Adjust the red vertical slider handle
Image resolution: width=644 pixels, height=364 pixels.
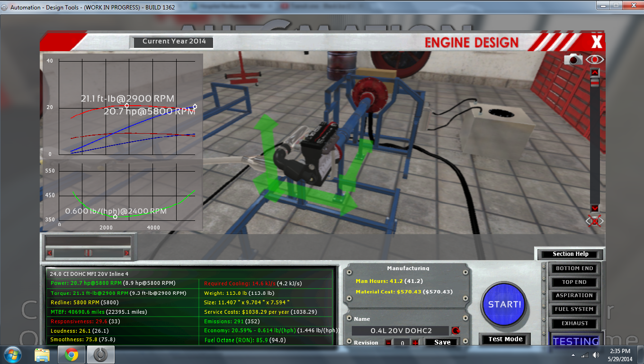click(595, 82)
